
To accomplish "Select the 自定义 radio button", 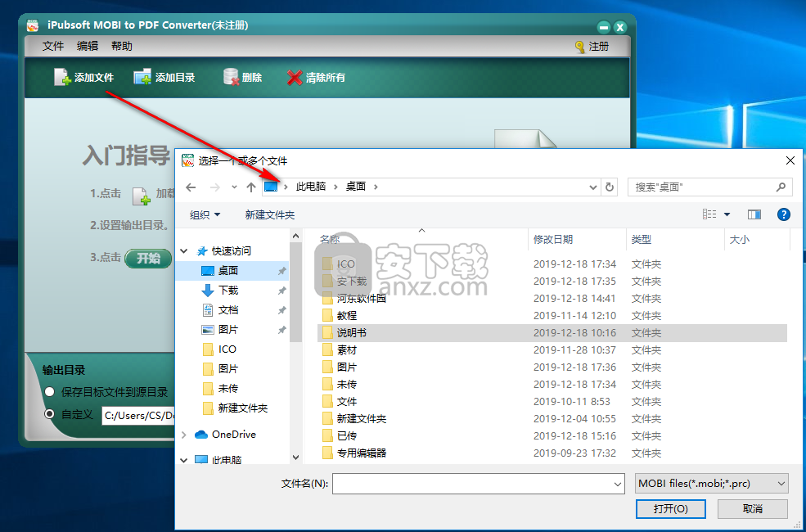I will 49,414.
